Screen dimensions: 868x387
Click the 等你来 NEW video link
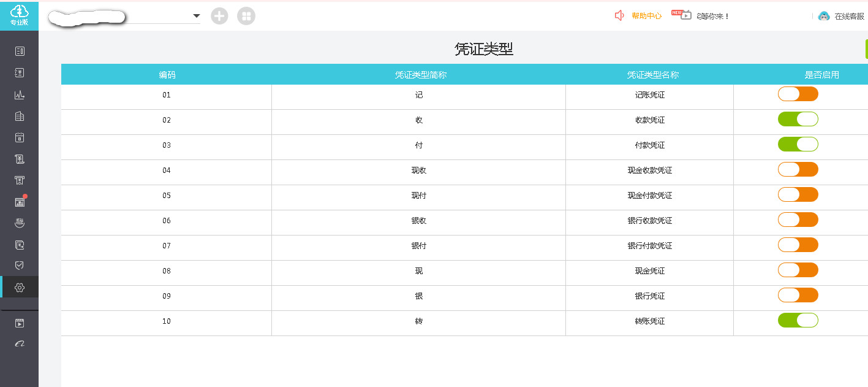712,17
